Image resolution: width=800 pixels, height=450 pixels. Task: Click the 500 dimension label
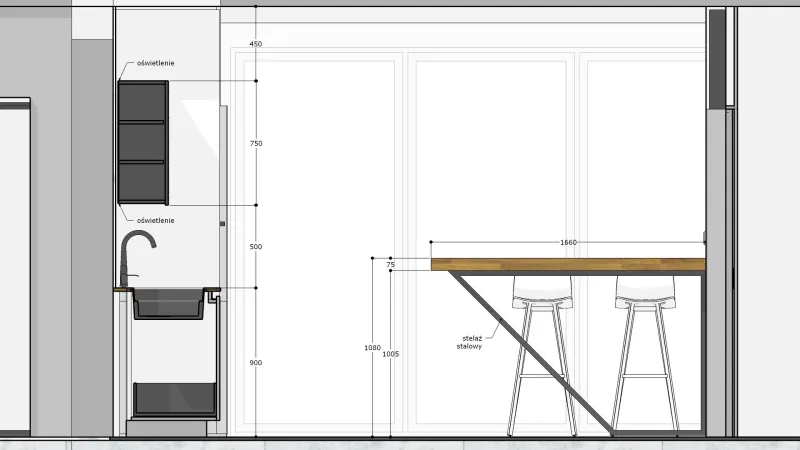tap(256, 246)
